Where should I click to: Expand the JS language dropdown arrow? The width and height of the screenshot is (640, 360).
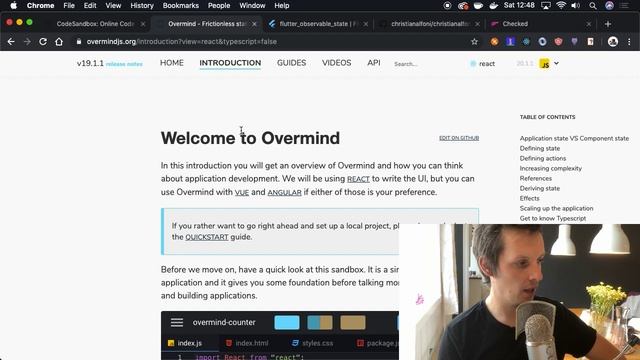[556, 63]
